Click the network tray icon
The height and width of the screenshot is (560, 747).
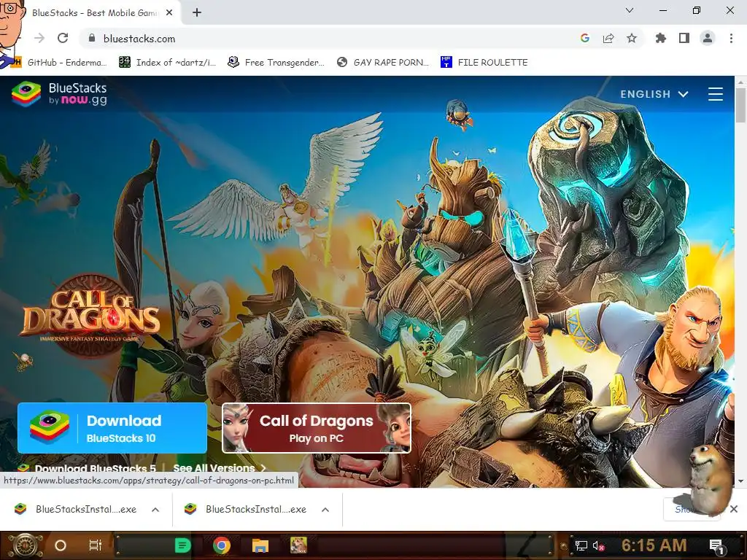[x=581, y=545]
